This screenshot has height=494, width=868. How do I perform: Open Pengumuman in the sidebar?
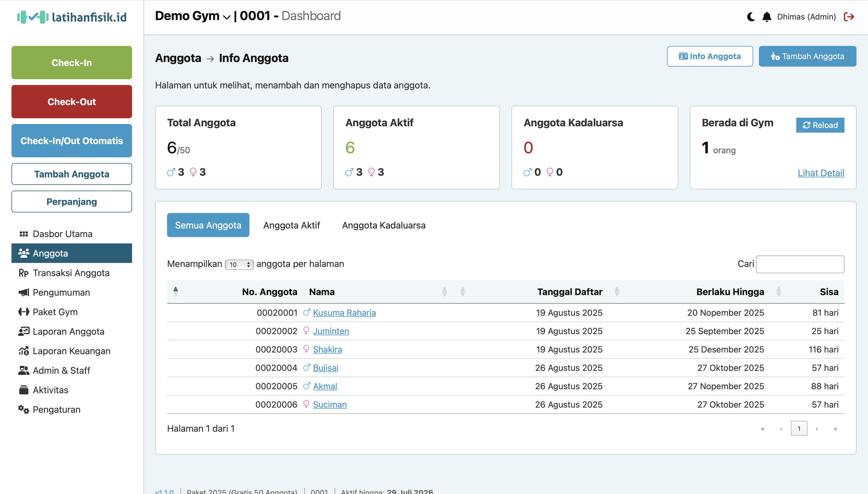coord(61,292)
